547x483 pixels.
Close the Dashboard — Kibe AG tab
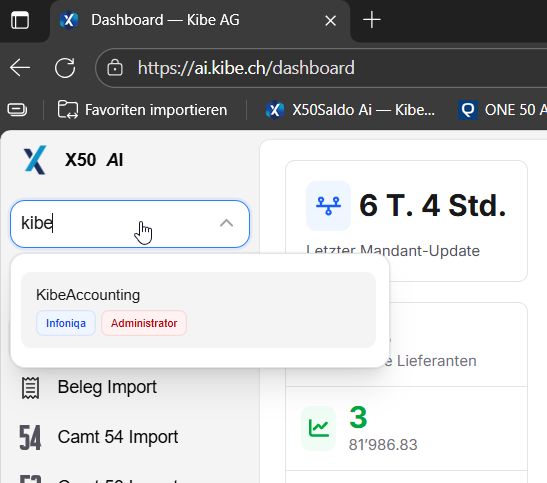click(330, 21)
